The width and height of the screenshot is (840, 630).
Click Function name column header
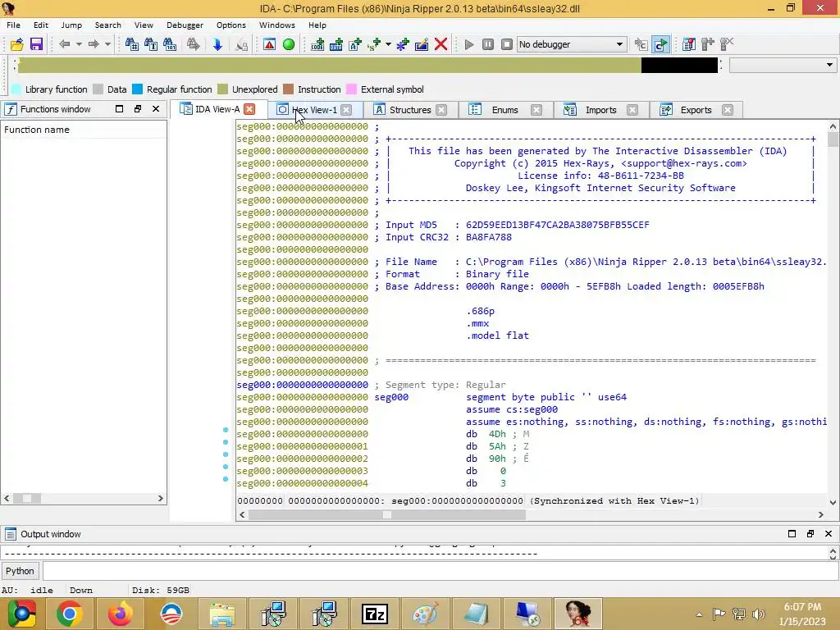[84, 130]
